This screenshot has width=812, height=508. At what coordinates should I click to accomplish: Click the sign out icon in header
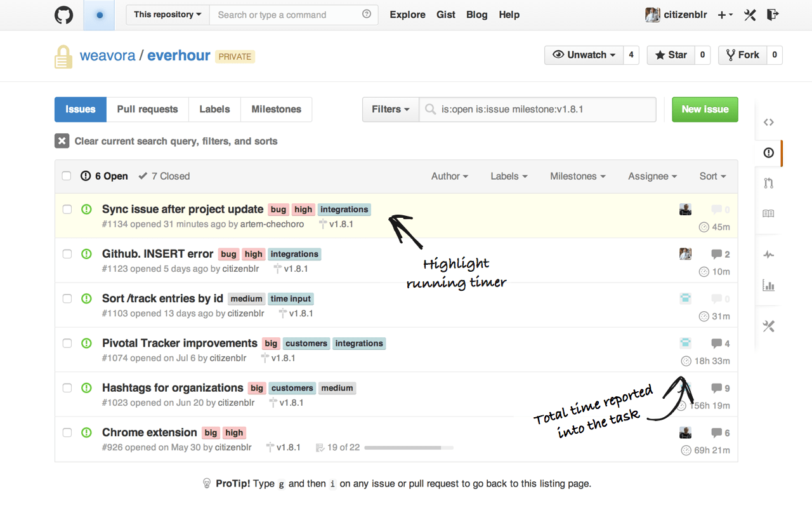[772, 15]
